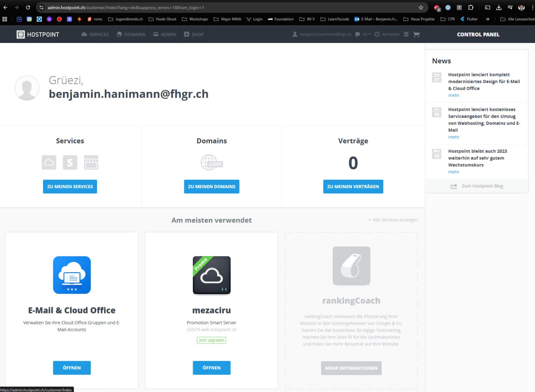Image resolution: width=535 pixels, height=392 pixels.
Task: Click the cloud icon under Services
Action: (x=49, y=162)
